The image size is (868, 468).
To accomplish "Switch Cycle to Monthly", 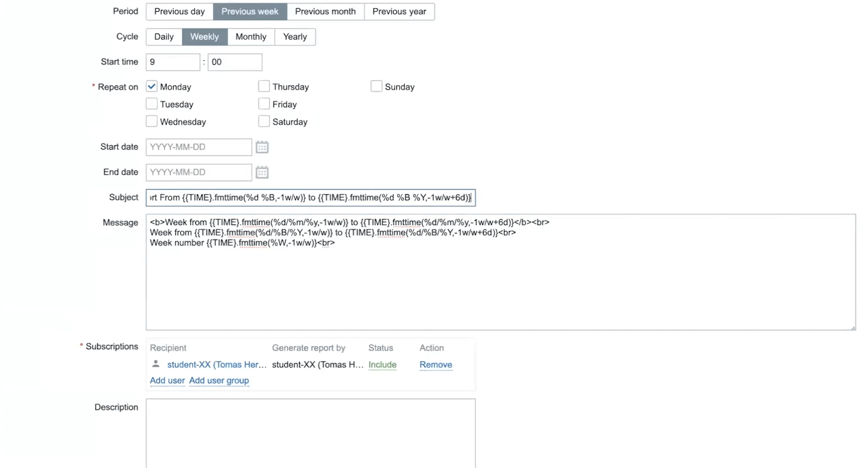I will point(251,36).
